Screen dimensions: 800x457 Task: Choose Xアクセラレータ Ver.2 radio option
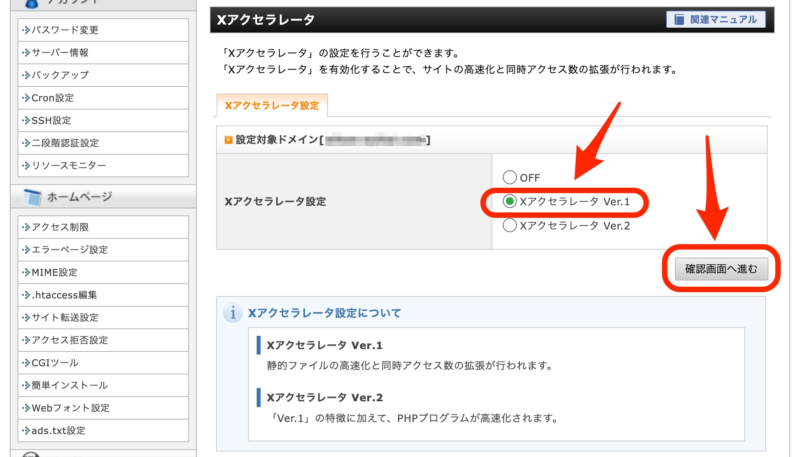(510, 225)
